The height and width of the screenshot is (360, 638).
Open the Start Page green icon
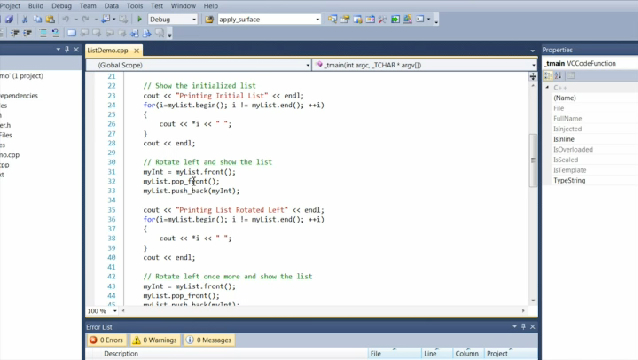[395, 19]
